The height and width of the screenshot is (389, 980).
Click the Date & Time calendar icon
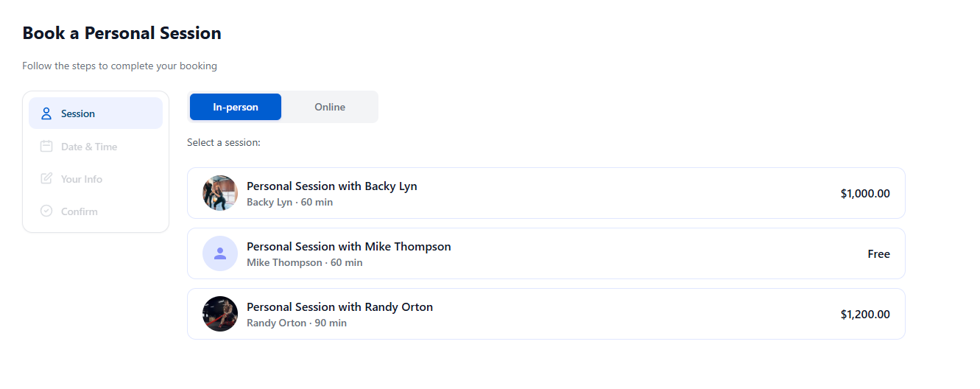pyautogui.click(x=46, y=147)
